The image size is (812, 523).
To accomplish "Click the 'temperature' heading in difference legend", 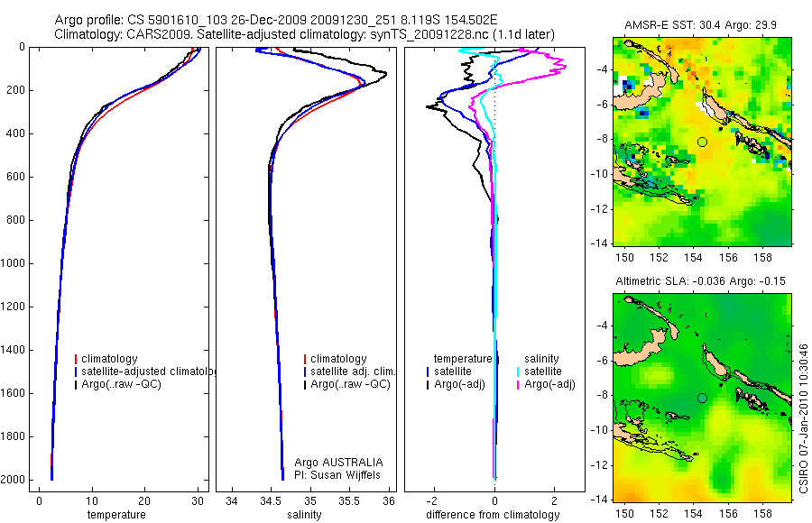I will pos(463,359).
